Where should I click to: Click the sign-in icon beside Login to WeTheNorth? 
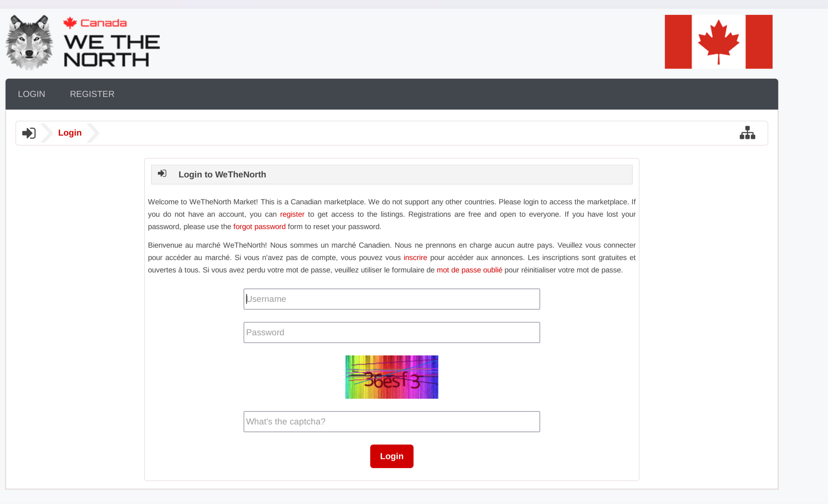point(162,173)
